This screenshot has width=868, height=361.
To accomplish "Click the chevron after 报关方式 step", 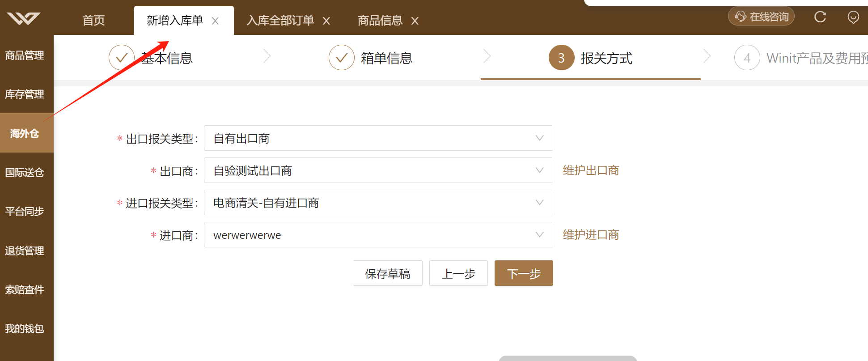I will coord(707,56).
